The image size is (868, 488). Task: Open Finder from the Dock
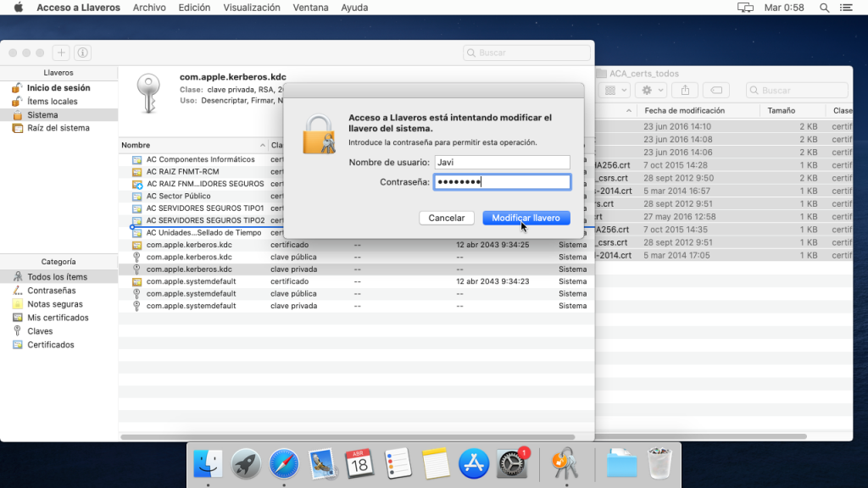[x=209, y=463]
